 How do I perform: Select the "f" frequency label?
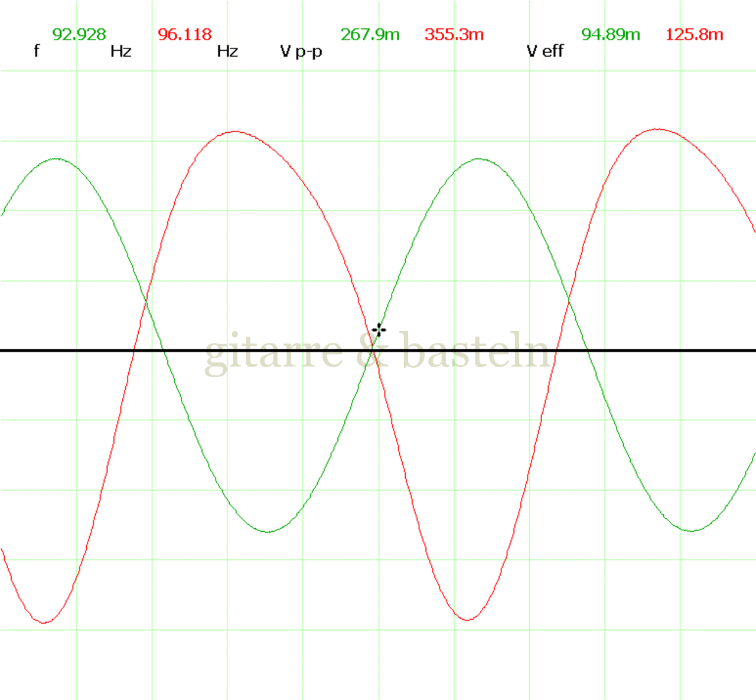tap(37, 51)
